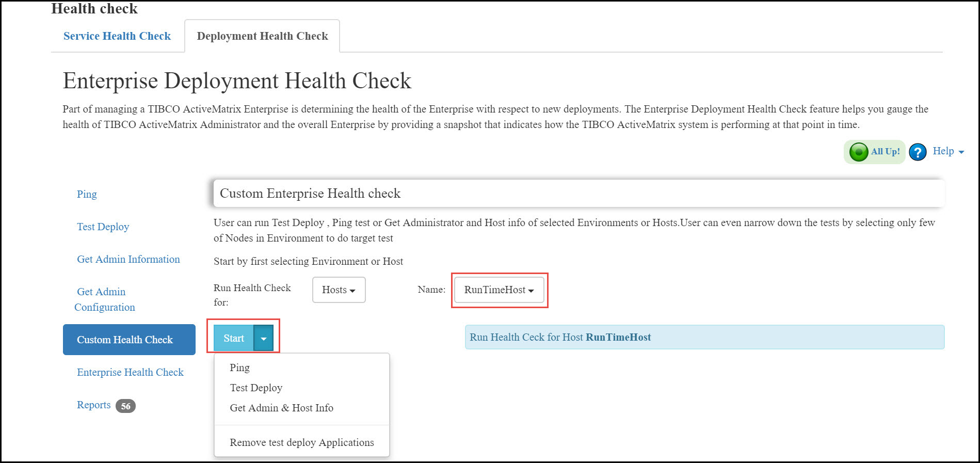Switch to Service Health Check tab
The height and width of the screenshot is (463, 980).
[x=117, y=36]
